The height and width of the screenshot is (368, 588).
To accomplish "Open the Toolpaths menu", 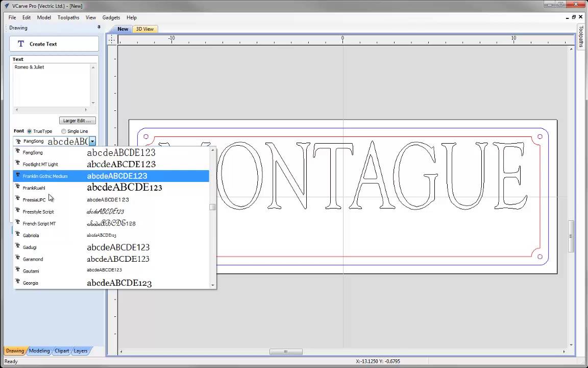I will click(x=68, y=18).
